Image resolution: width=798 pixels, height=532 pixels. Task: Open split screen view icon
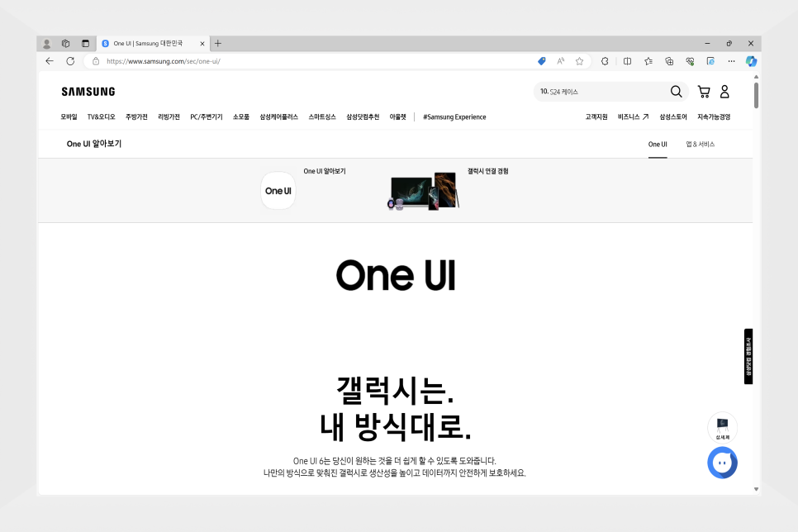tap(627, 61)
